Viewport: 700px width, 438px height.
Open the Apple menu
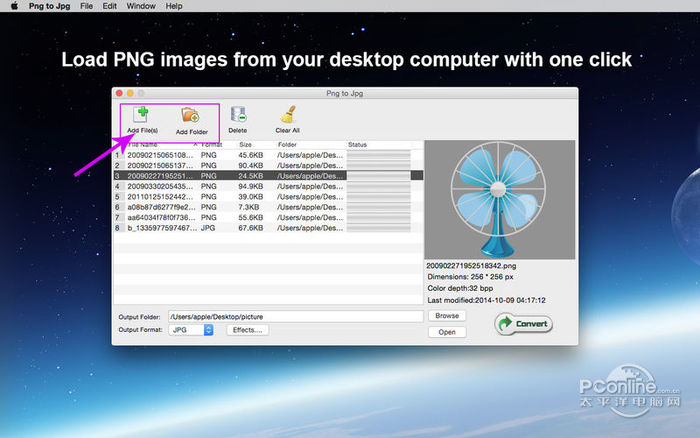14,6
